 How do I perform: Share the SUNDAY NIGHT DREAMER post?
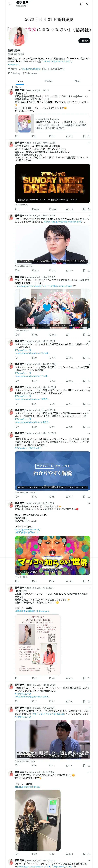pos(89,209)
